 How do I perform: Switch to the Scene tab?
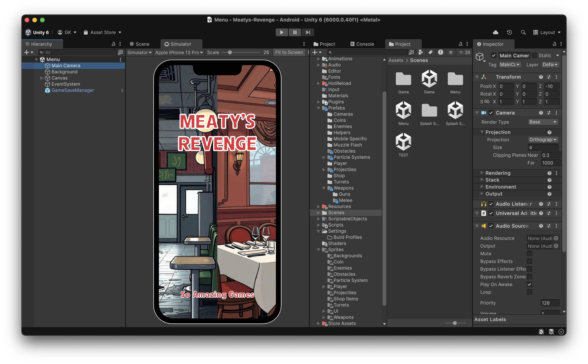140,44
